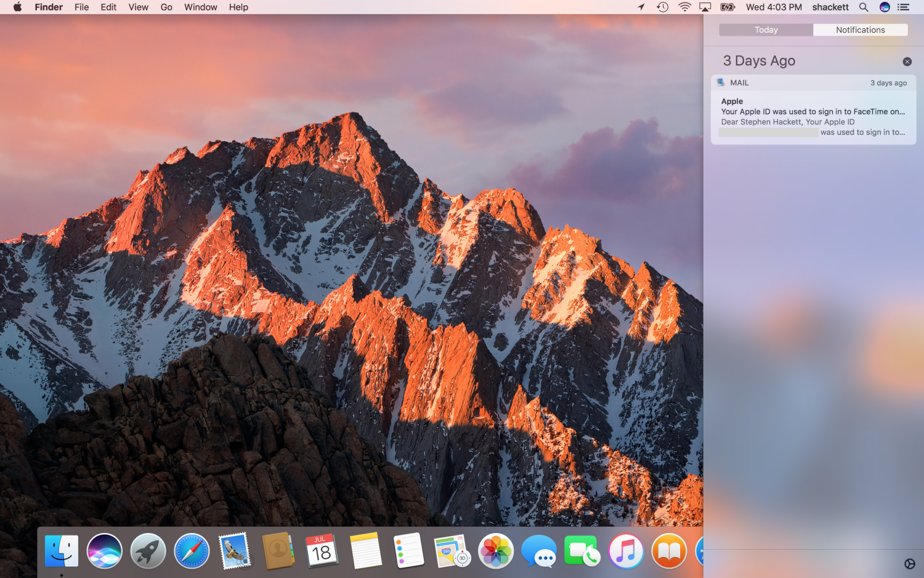924x578 pixels.
Task: Open Calendar showing Jul 18
Action: (x=322, y=550)
